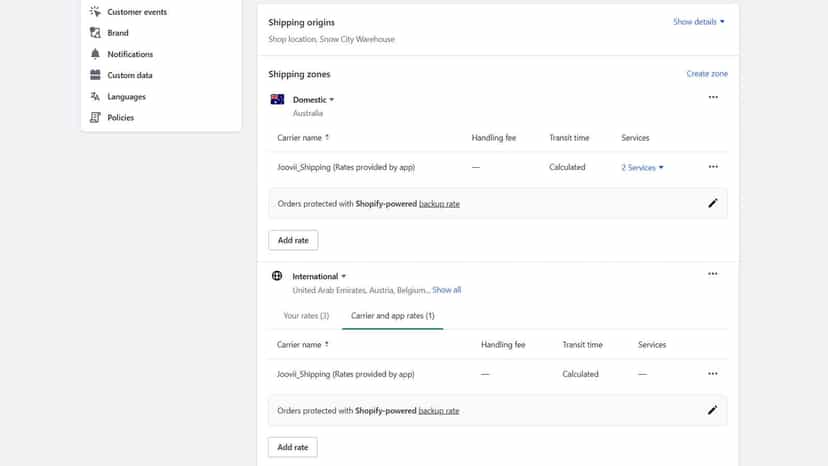Open International Joovii_Shipping row three-dot menu
The height and width of the screenshot is (466, 828).
pos(712,374)
